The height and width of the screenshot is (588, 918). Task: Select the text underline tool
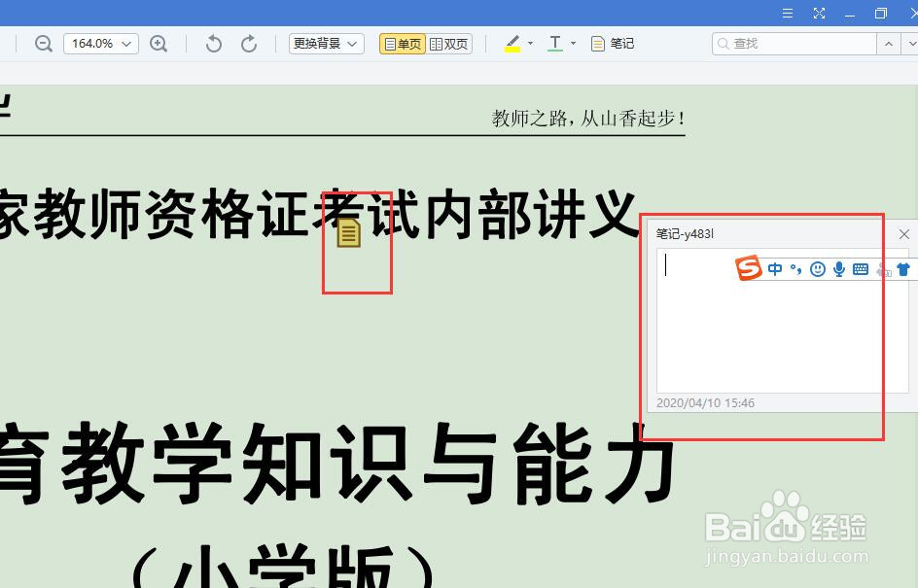click(555, 44)
